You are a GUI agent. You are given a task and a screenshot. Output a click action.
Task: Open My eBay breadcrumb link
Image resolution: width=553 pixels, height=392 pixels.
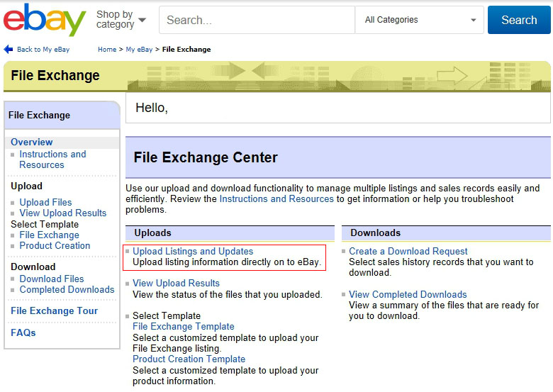pyautogui.click(x=139, y=50)
